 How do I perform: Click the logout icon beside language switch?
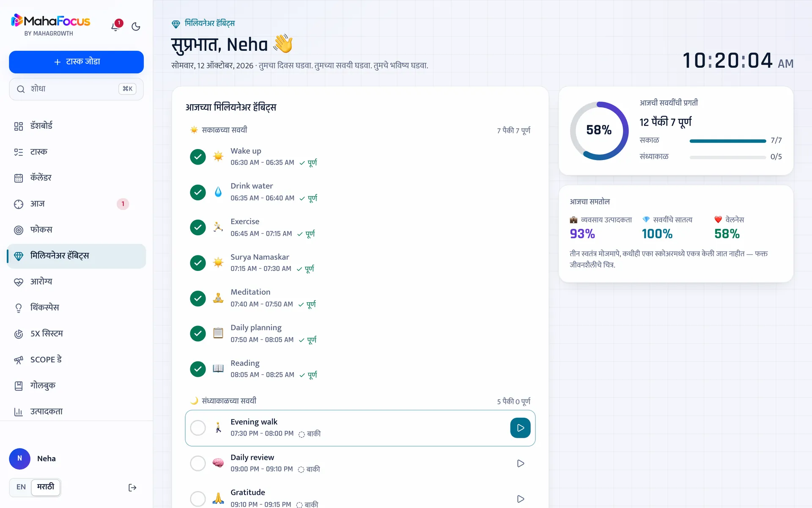pos(132,488)
